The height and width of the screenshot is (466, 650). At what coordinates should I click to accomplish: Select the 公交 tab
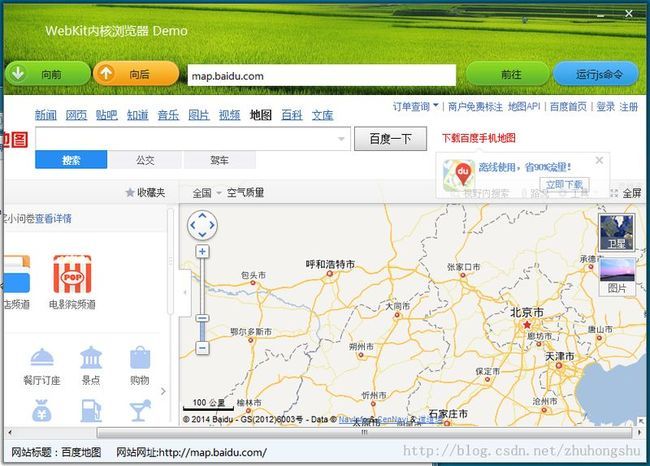pos(145,160)
